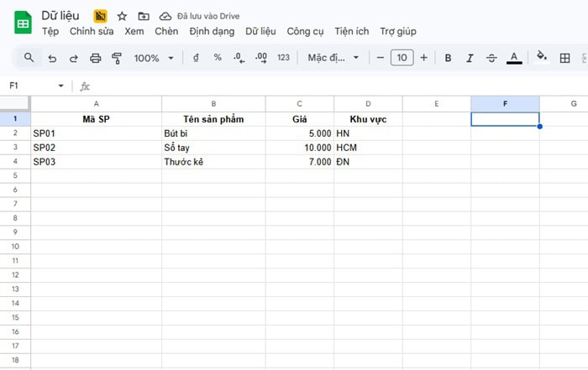Select the paint format roller icon

pyautogui.click(x=117, y=58)
